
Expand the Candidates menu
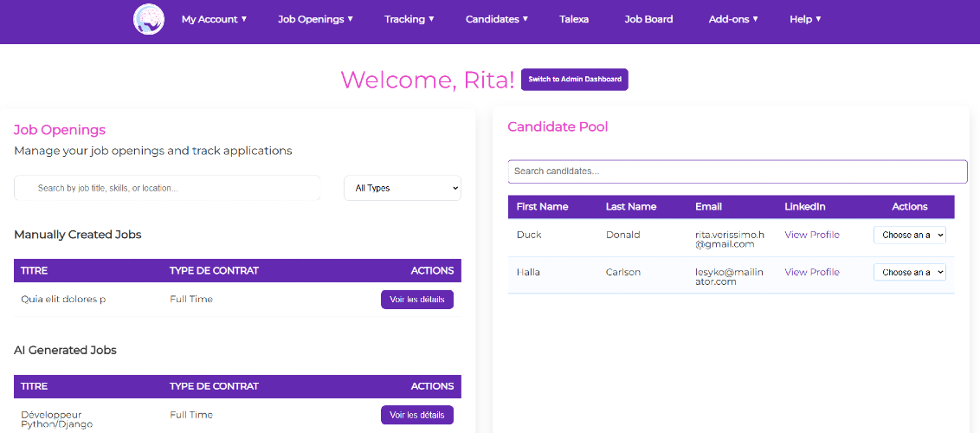497,19
